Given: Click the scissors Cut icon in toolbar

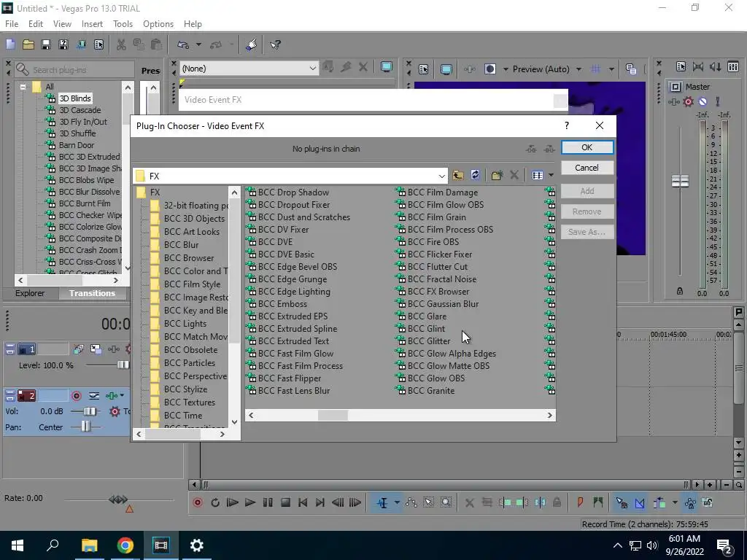Looking at the screenshot, I should (121, 44).
